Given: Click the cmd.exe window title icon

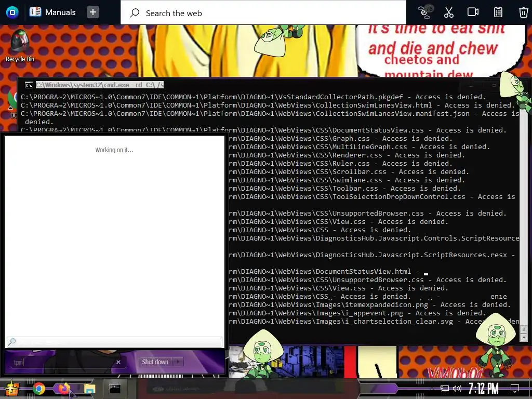Looking at the screenshot, I should click(x=29, y=85).
